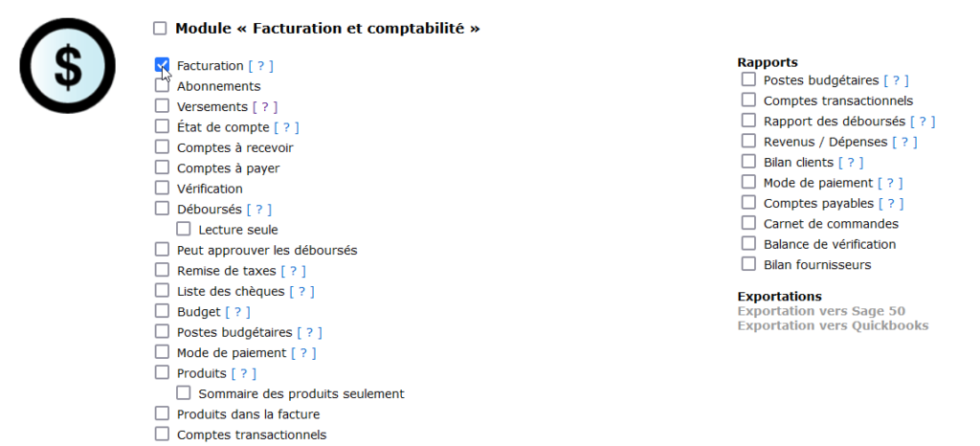Enable Sommaire des produits seulement
The width and height of the screenshot is (980, 446).
click(x=184, y=393)
